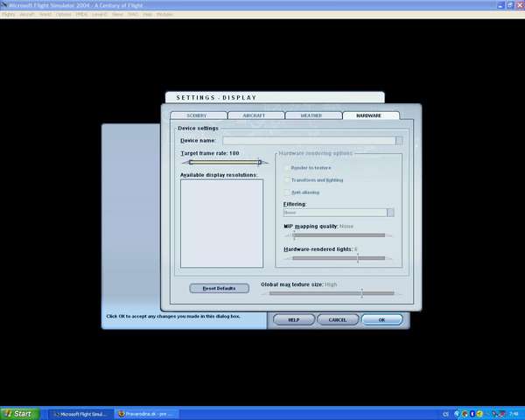Switch to the Firefox browser taskbar button
Image resolution: width=525 pixels, height=420 pixels.
point(147,414)
